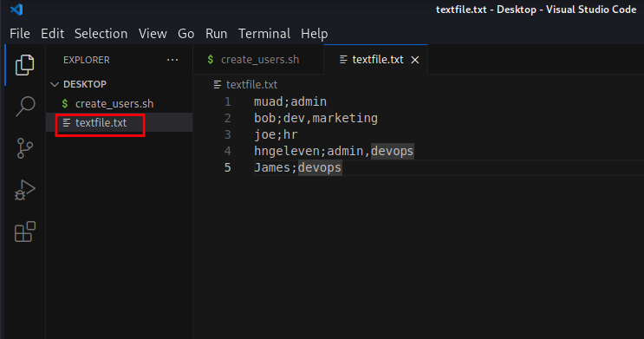Click line number 2 in the gutter
This screenshot has height=339, width=644.
228,118
